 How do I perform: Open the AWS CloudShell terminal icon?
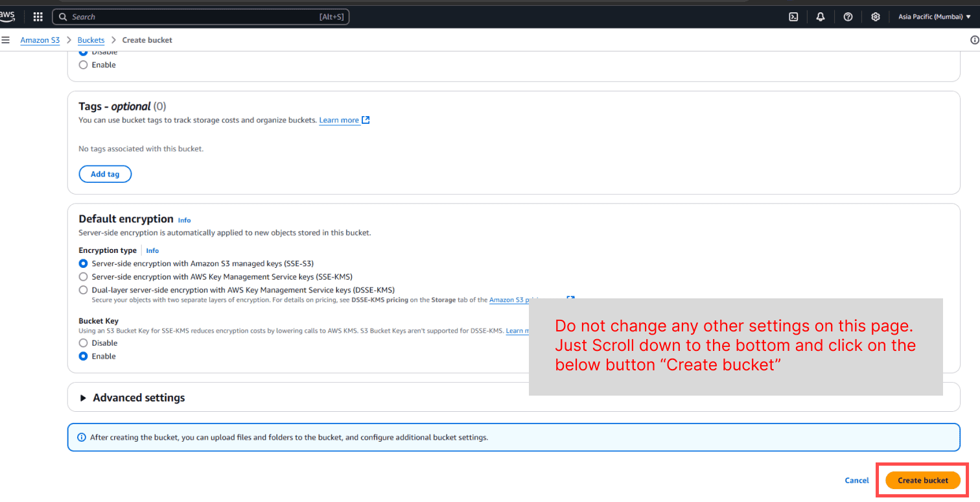tap(793, 16)
